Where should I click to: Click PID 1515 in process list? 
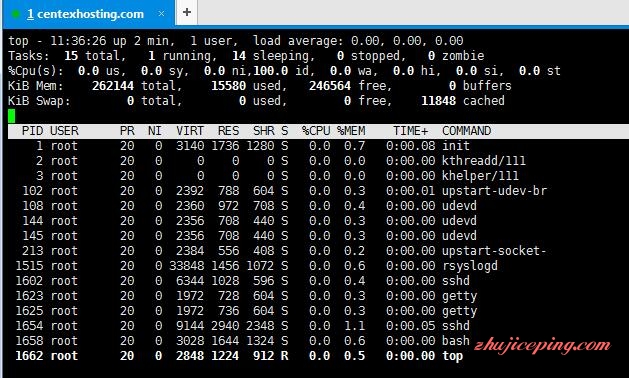(x=29, y=266)
